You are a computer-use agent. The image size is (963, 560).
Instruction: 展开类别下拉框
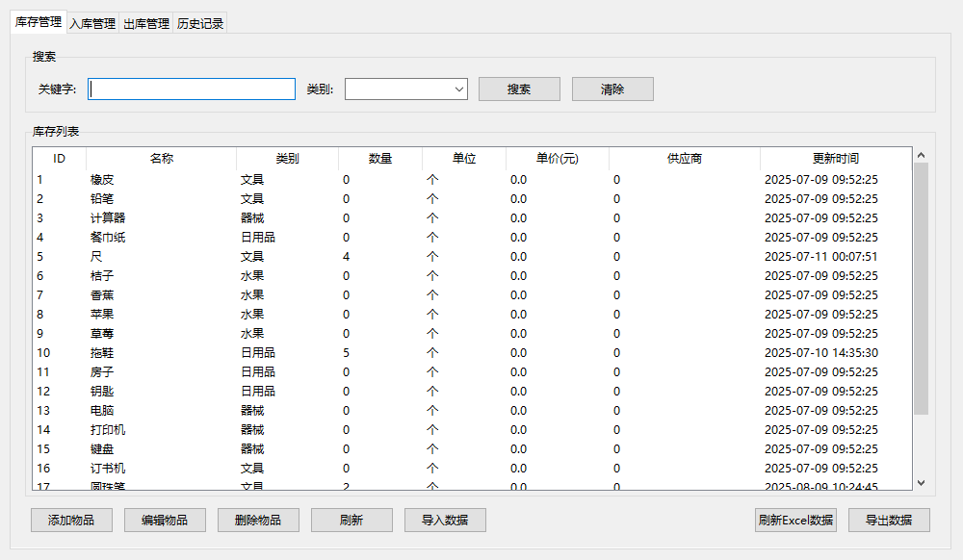[x=459, y=89]
